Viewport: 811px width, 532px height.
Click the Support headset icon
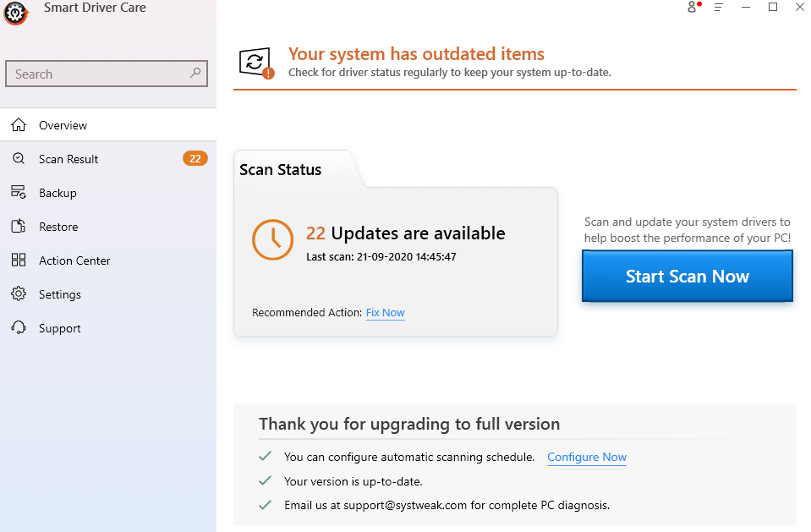click(x=19, y=328)
